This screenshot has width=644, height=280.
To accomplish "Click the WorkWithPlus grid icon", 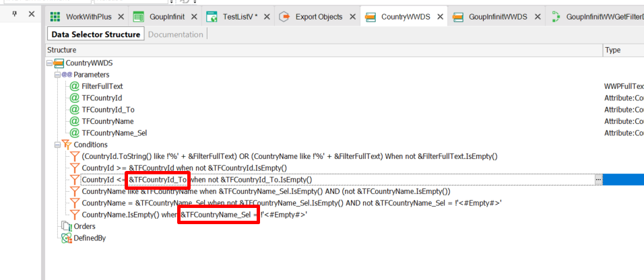I will coord(55,17).
